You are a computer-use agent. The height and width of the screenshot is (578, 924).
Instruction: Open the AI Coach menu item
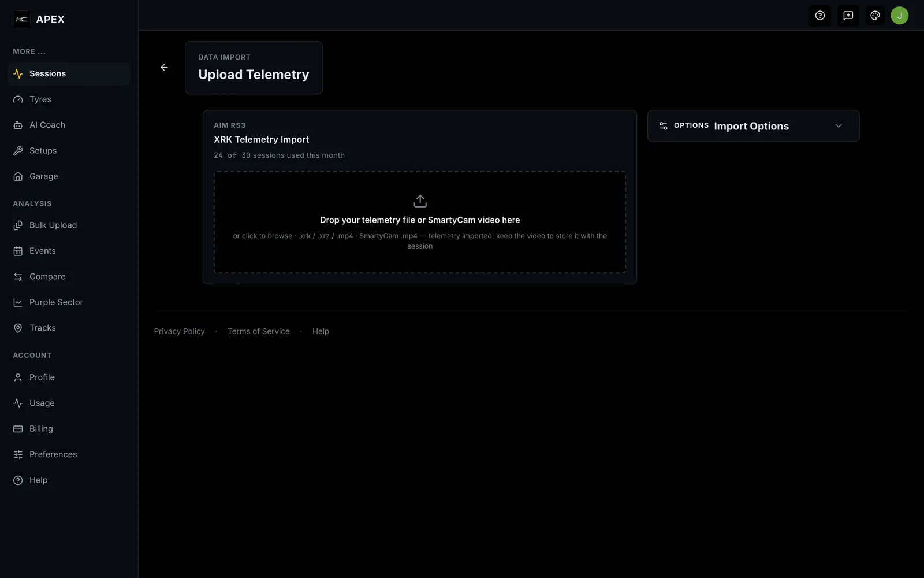69,125
